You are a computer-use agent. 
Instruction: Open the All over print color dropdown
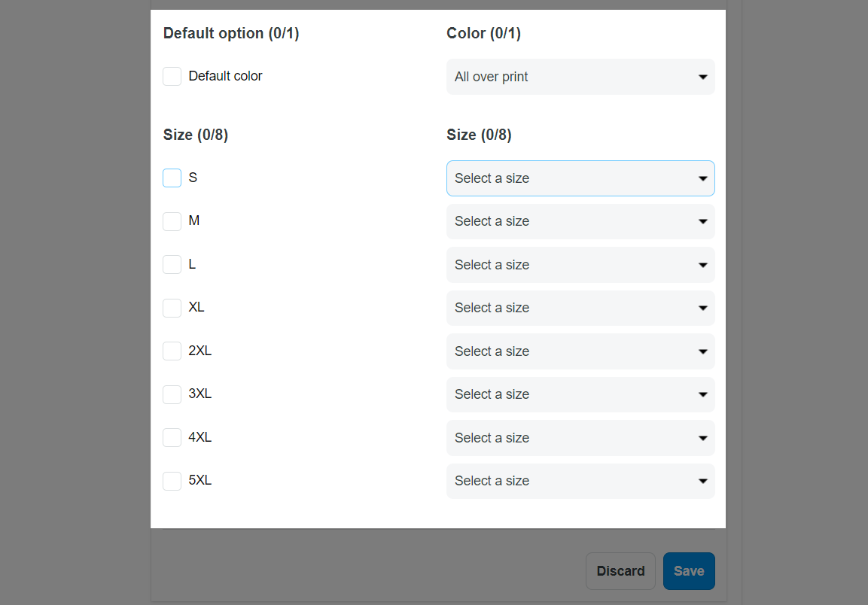(x=580, y=77)
